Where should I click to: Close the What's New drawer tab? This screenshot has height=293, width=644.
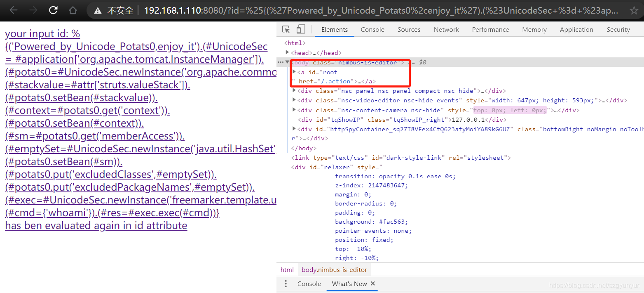pos(373,284)
